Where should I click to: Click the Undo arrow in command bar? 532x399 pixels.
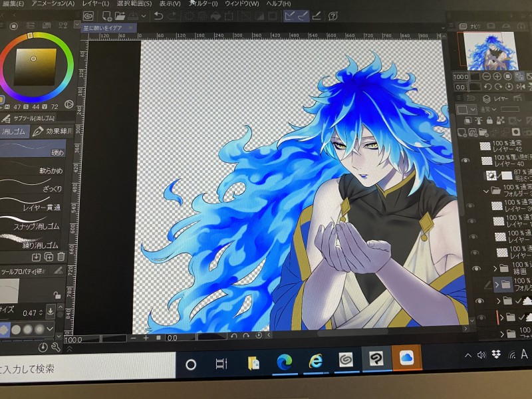click(x=158, y=16)
